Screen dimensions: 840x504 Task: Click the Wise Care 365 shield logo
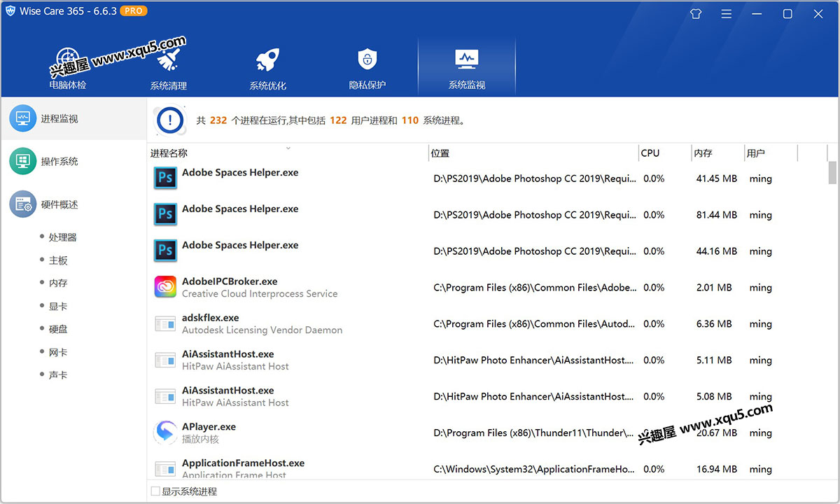point(10,11)
